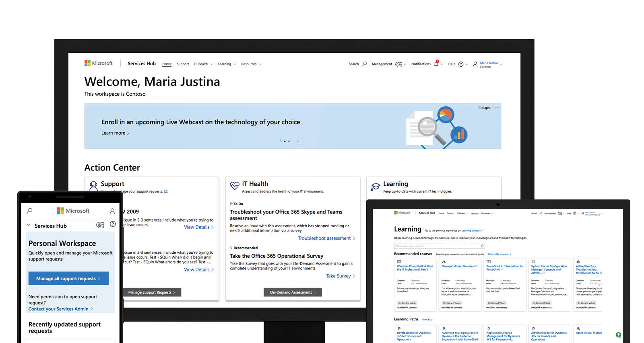Click On-Demand Assessments button
The image size is (644, 343).
[293, 292]
